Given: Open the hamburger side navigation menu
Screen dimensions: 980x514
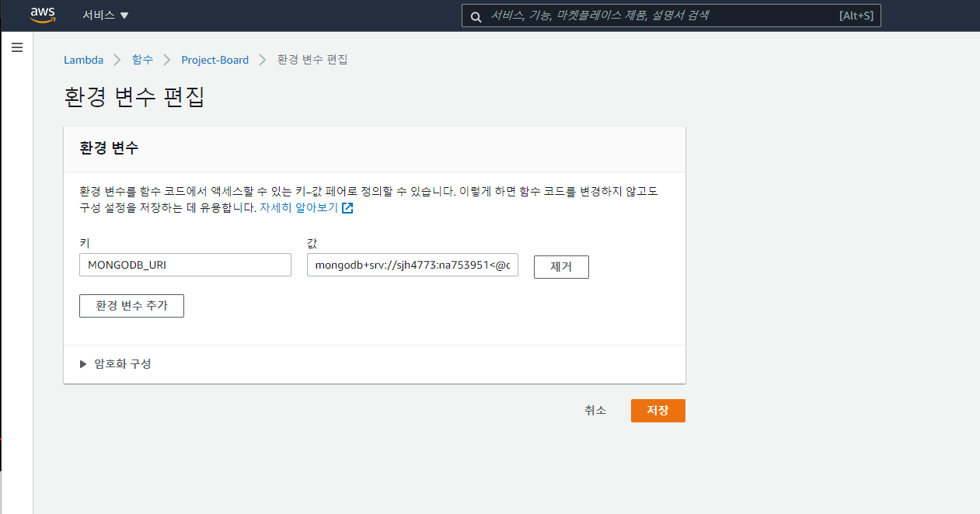Looking at the screenshot, I should click(17, 48).
